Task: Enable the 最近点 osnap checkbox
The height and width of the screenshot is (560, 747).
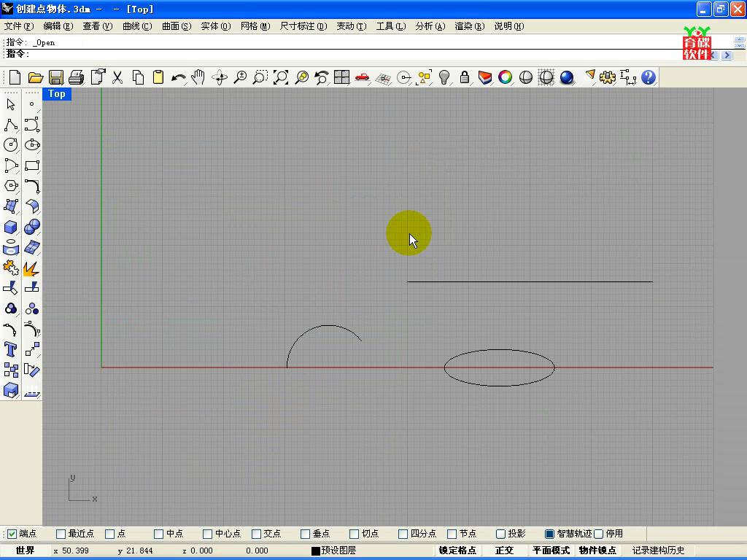Action: click(x=61, y=534)
